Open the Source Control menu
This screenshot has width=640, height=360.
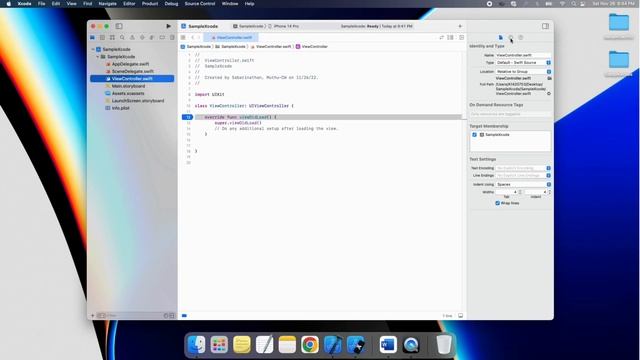point(200,4)
